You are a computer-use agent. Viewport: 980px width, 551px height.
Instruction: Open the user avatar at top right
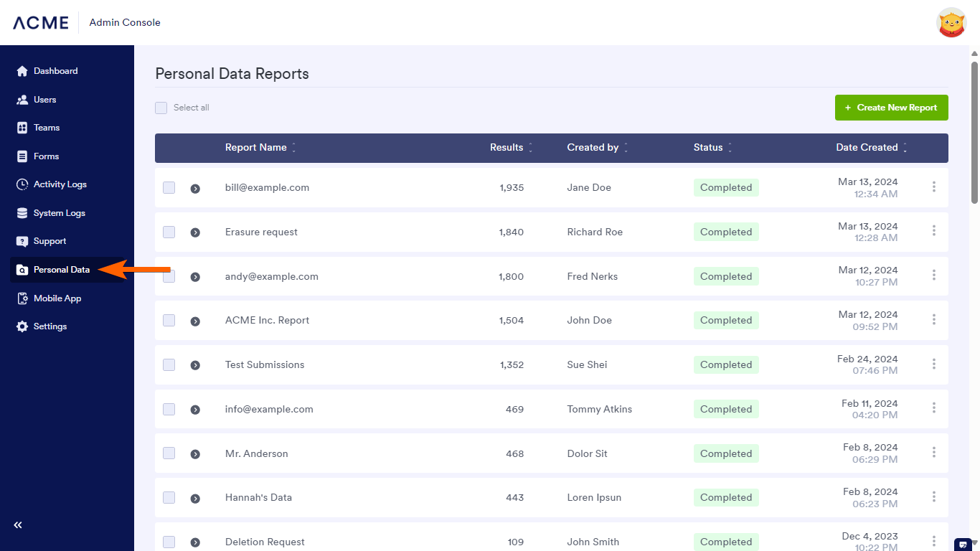click(951, 22)
